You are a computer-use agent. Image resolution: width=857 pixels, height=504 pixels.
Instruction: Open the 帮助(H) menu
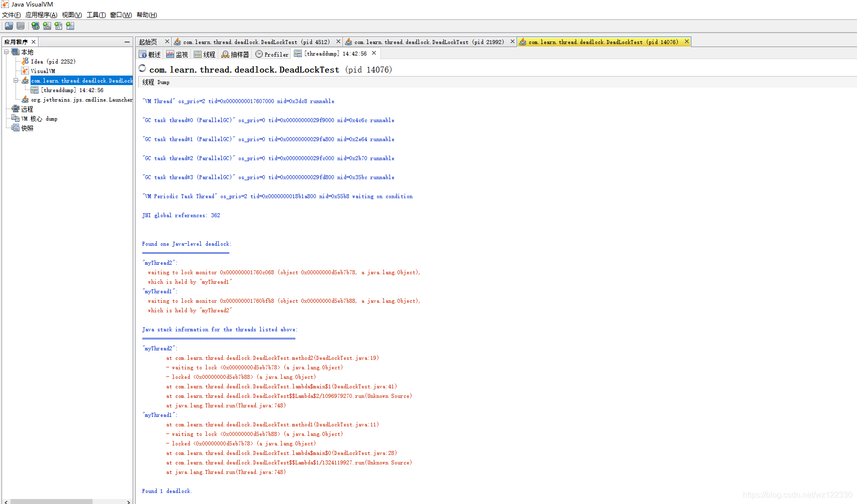147,15
